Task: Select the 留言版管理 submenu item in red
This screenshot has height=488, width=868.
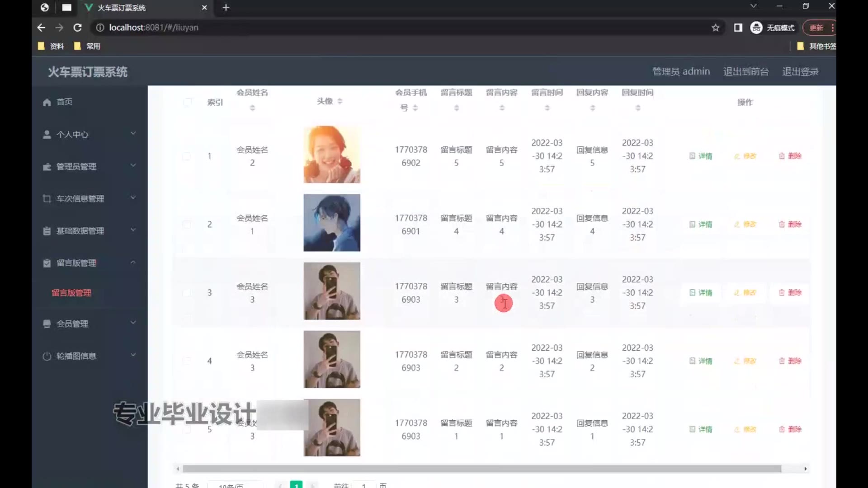Action: [71, 293]
